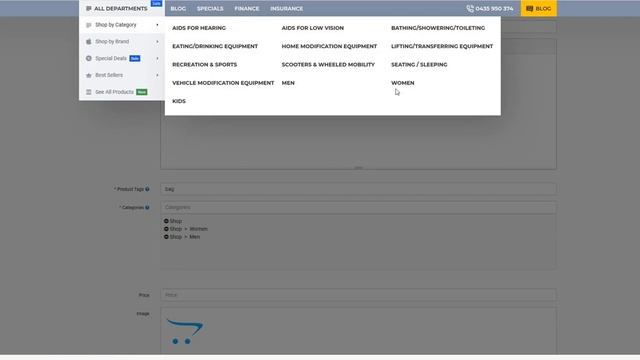Open the Insurance nav link
The width and height of the screenshot is (640, 360).
[287, 8]
